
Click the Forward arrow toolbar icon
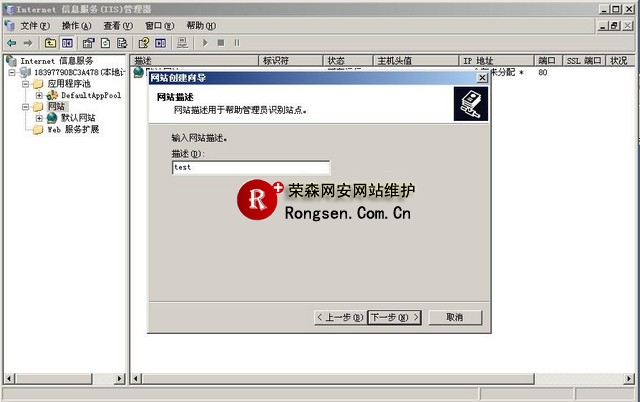click(x=28, y=43)
